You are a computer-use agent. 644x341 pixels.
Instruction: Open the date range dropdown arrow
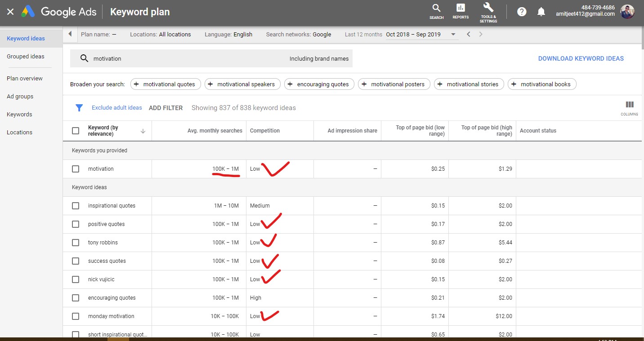coord(453,35)
